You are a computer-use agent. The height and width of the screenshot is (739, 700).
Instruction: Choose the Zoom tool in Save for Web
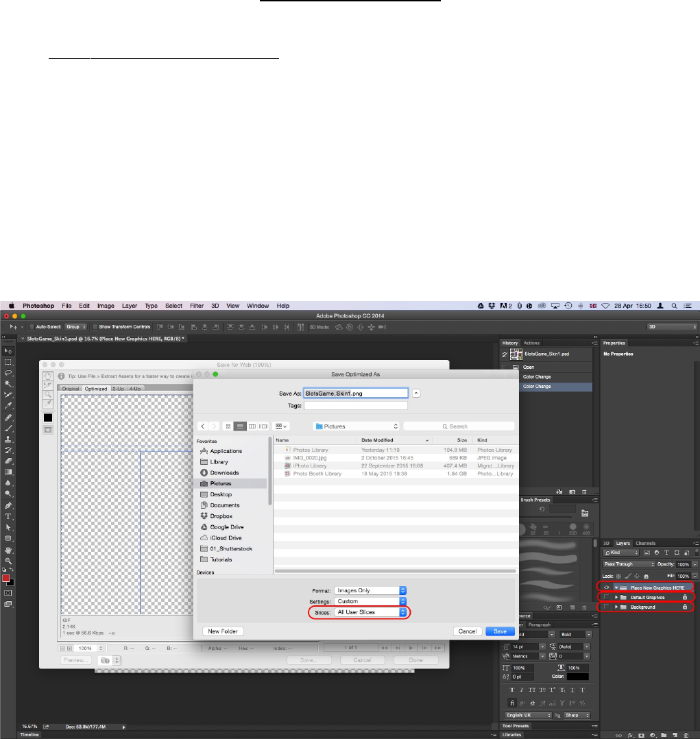[x=47, y=394]
